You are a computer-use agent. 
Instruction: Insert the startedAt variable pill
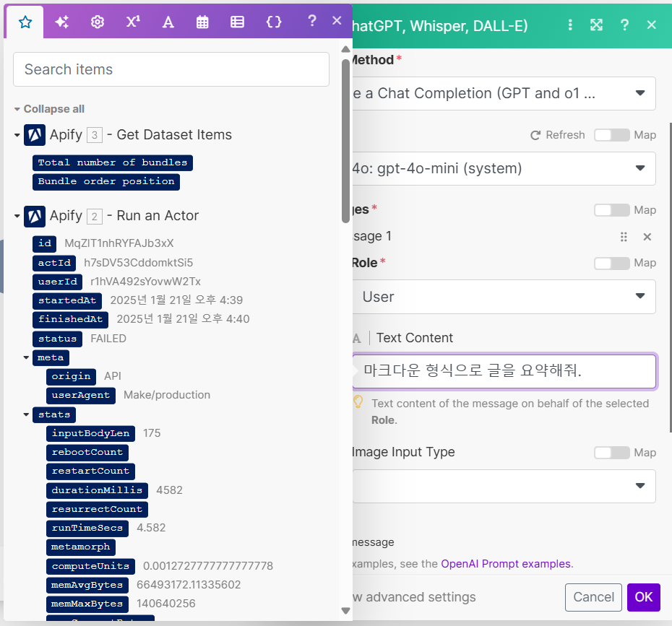click(67, 300)
